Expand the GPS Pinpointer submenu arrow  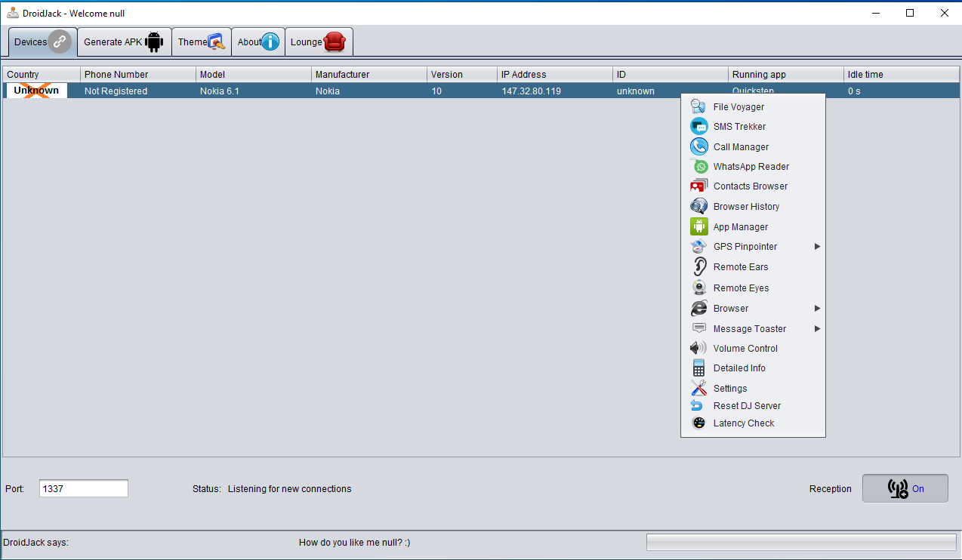click(817, 247)
